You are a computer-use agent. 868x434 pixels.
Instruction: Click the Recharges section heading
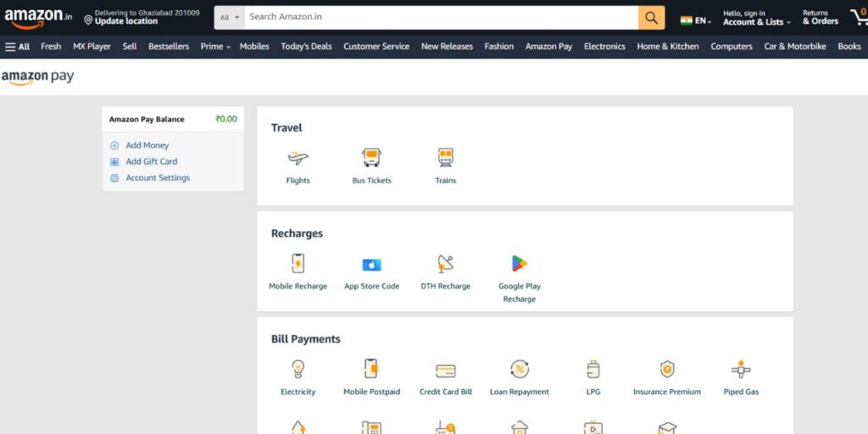[x=297, y=234]
